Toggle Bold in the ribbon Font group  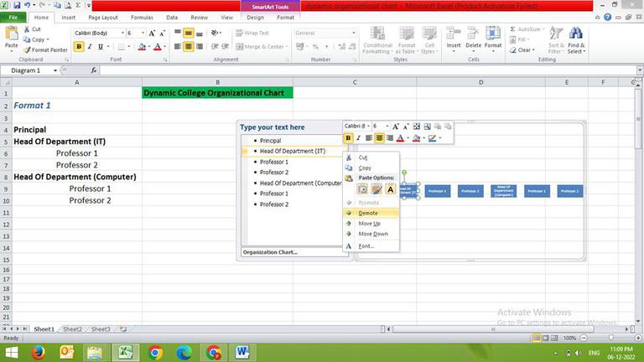(79, 47)
